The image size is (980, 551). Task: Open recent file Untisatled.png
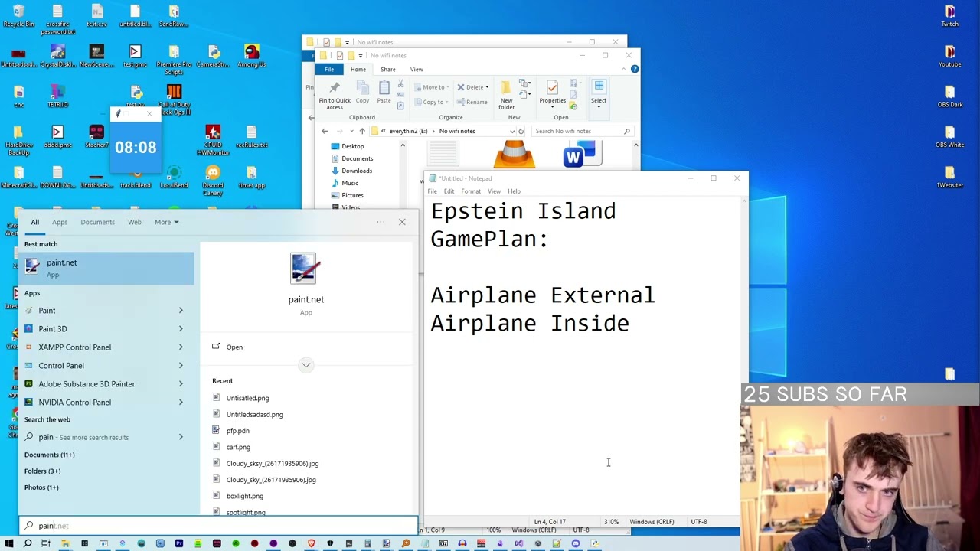click(x=247, y=398)
